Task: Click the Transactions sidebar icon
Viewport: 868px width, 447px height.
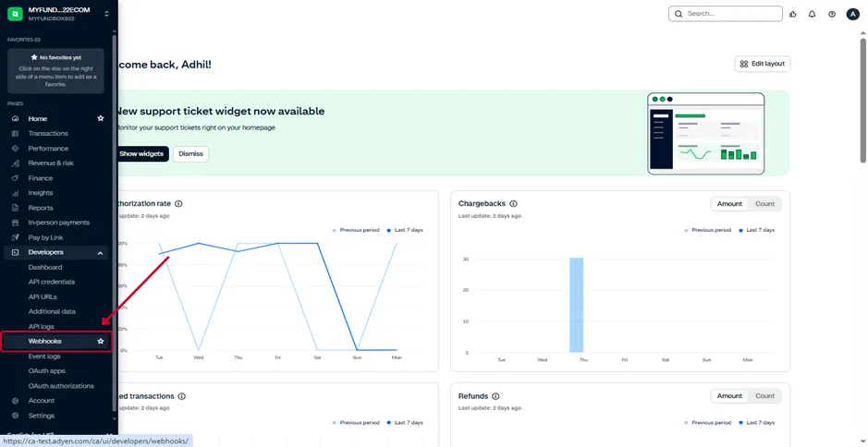Action: click(x=16, y=134)
